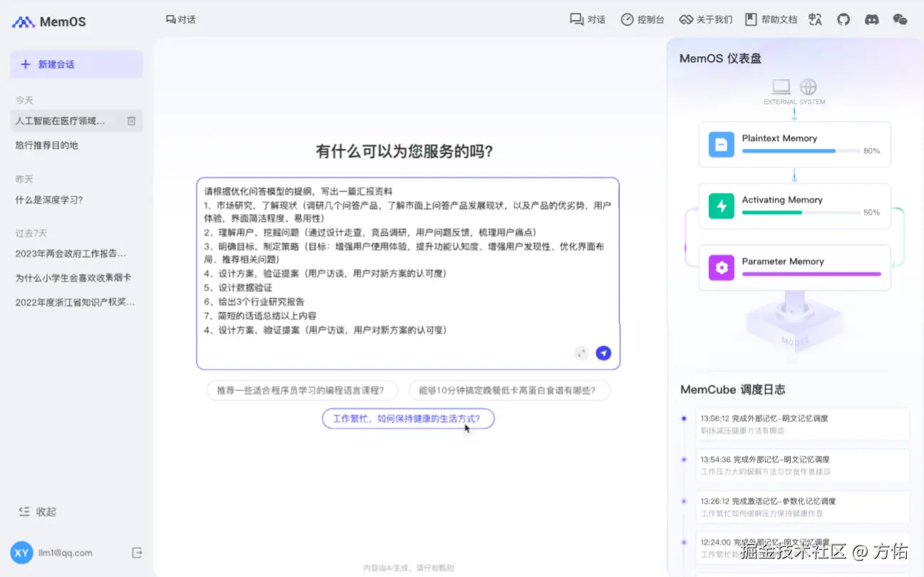The image size is (924, 577).
Task: Click the Parameter Memory card label
Action: [782, 261]
